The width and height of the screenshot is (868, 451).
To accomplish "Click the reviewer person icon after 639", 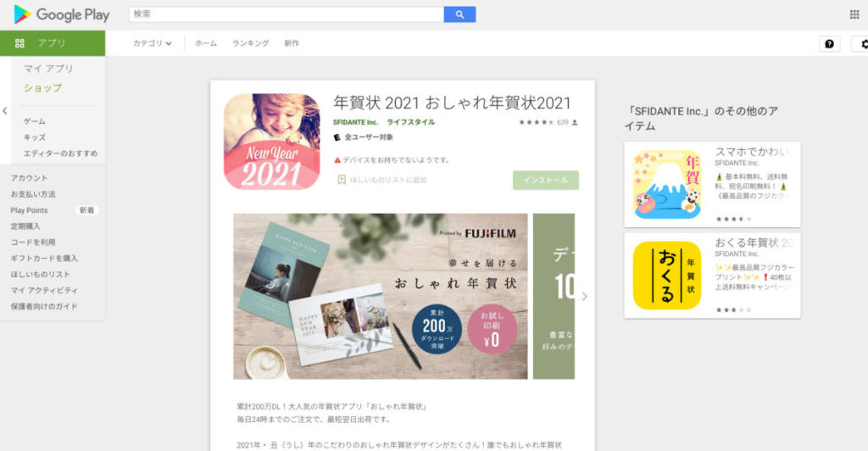I will [x=575, y=122].
